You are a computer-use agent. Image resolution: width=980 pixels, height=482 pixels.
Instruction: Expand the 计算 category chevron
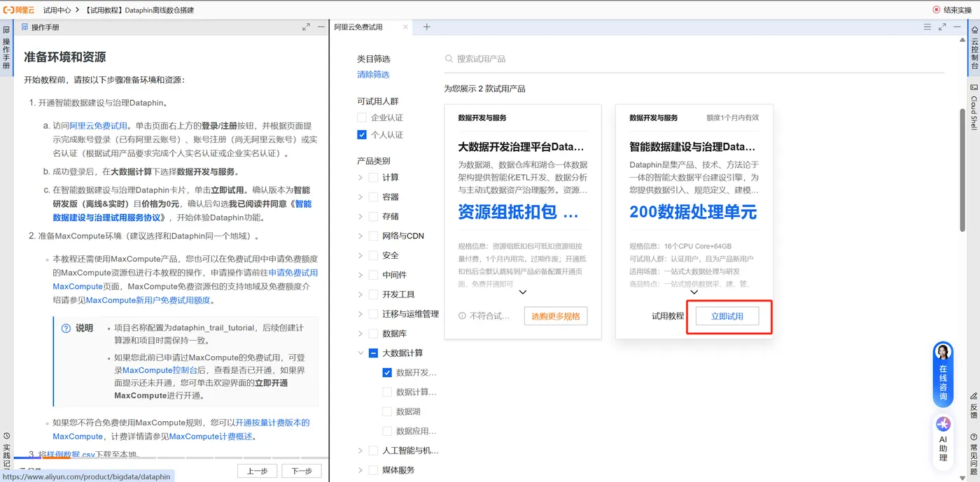[x=360, y=177]
